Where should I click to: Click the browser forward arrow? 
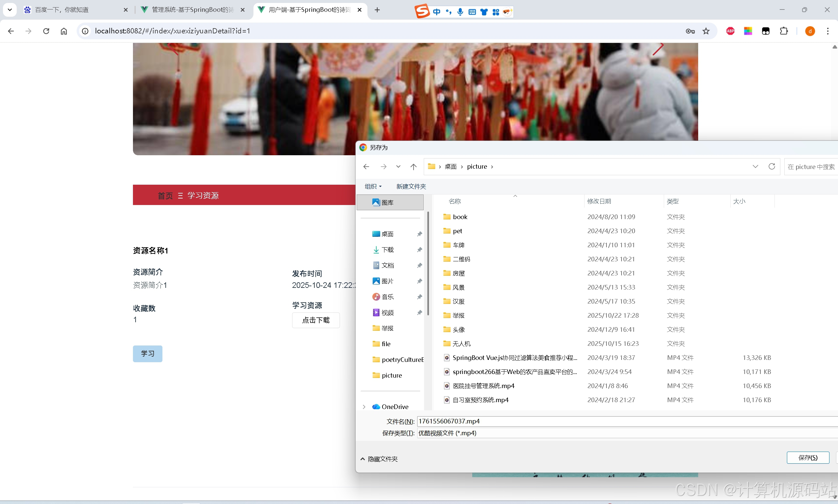click(x=28, y=31)
